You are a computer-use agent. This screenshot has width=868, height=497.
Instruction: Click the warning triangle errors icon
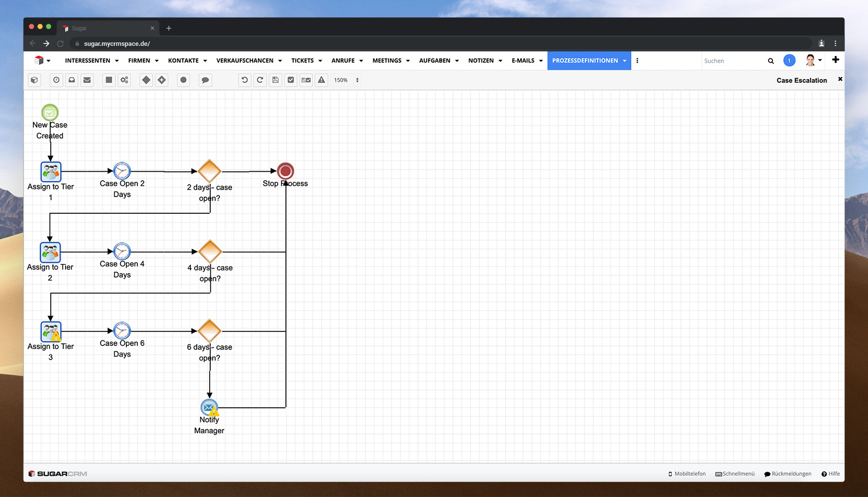coord(322,80)
